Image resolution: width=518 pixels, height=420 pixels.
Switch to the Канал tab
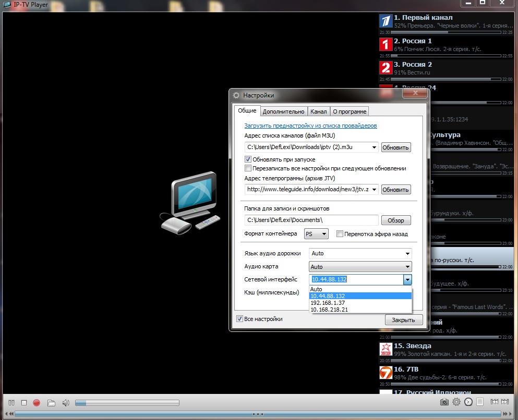(x=318, y=112)
